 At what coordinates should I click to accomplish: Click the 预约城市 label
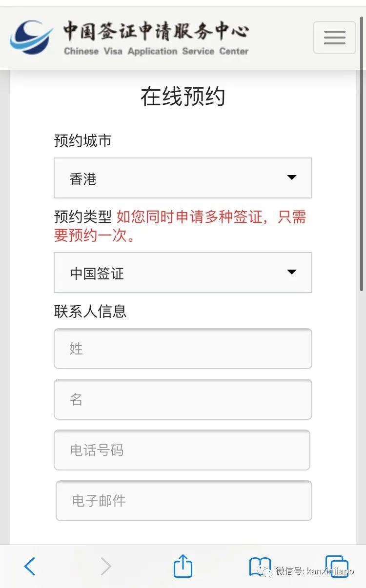pyautogui.click(x=83, y=141)
